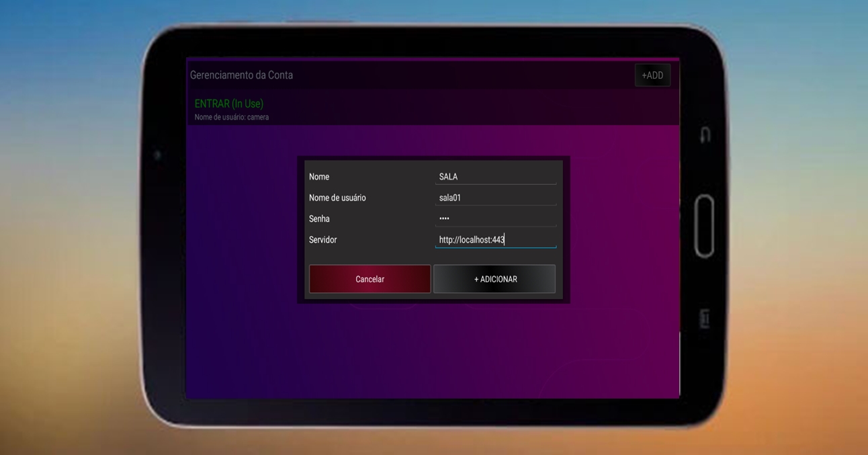
Task: Select the ENTRAR (In Use) account entry
Action: tap(433, 109)
